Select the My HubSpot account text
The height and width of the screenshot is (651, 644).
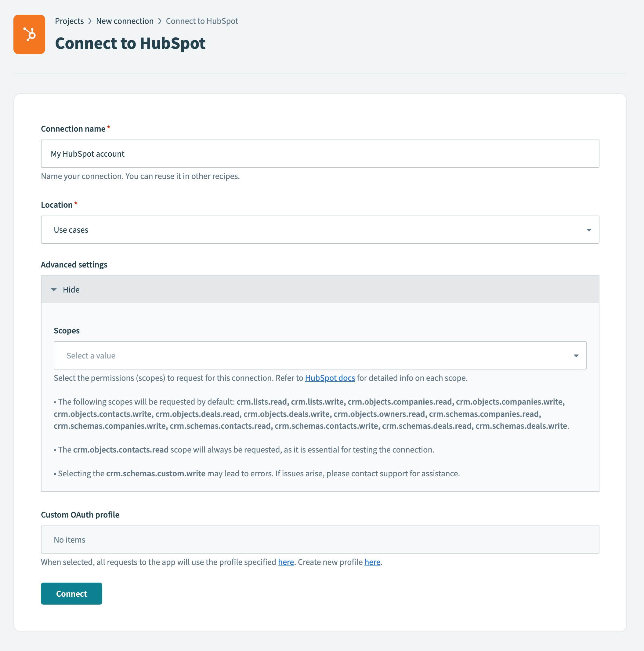coord(88,154)
